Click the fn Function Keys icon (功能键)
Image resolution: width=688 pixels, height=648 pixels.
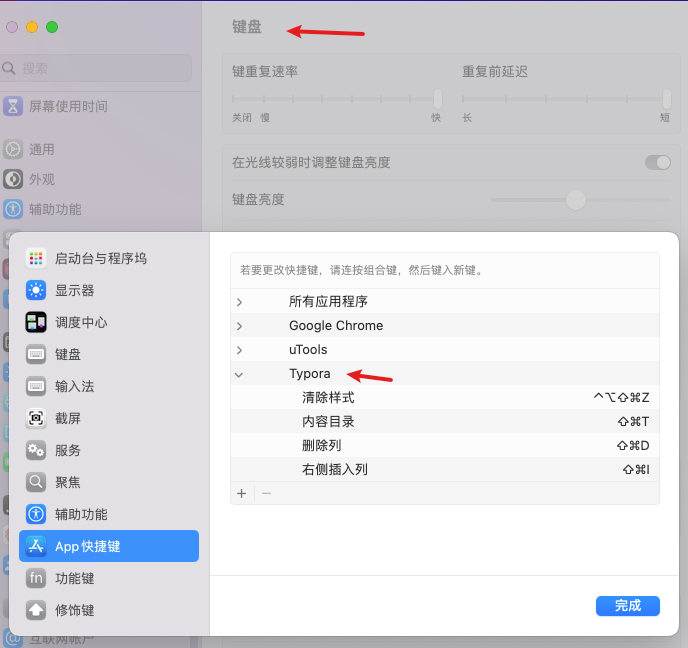click(x=36, y=578)
